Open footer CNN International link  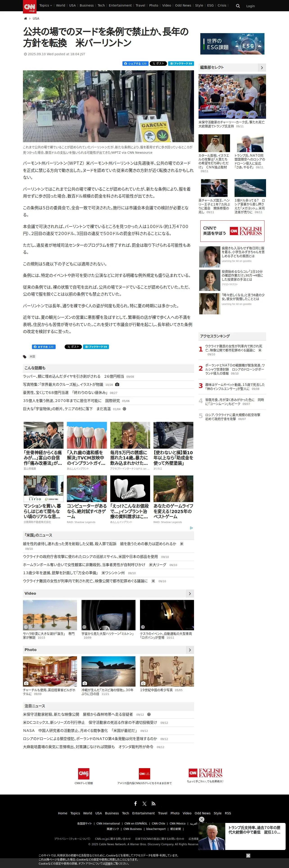tap(108, 824)
